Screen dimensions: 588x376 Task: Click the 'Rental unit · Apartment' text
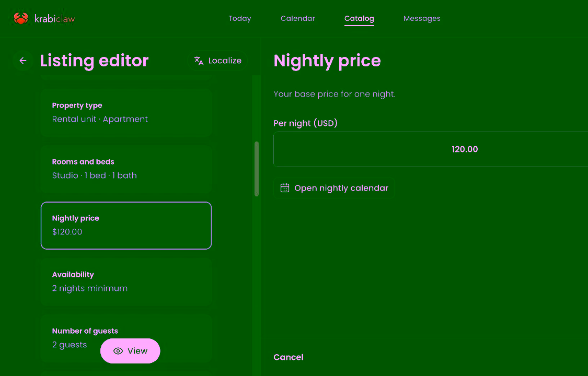(100, 119)
